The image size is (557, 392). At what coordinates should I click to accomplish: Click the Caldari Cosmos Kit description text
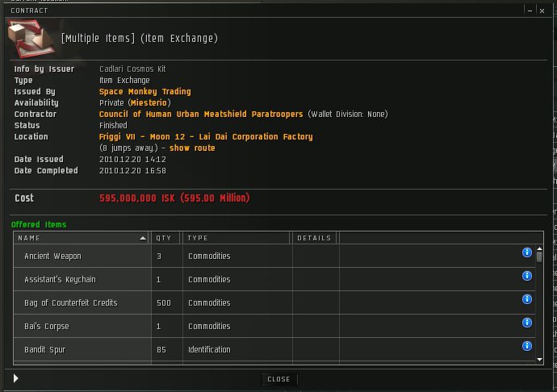click(132, 69)
